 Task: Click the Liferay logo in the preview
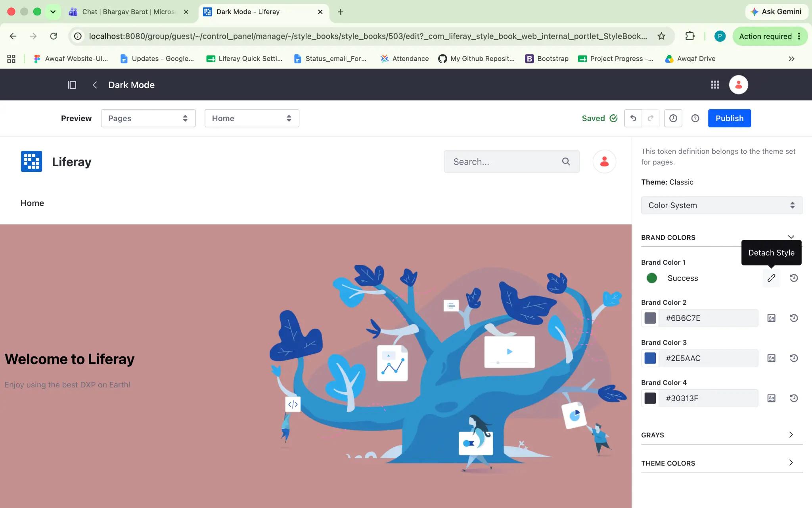[x=32, y=162]
